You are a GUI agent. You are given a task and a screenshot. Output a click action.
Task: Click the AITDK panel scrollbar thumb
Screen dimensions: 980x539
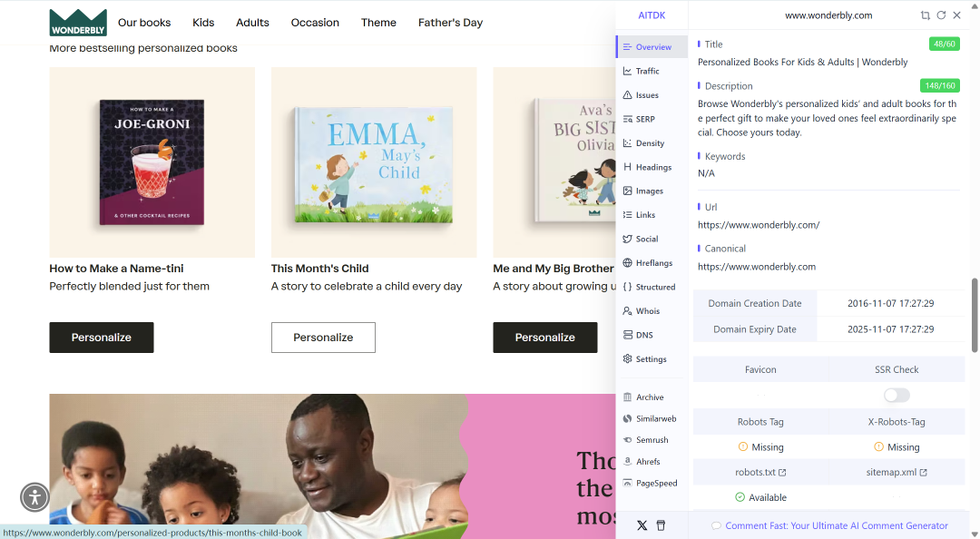pyautogui.click(x=975, y=315)
